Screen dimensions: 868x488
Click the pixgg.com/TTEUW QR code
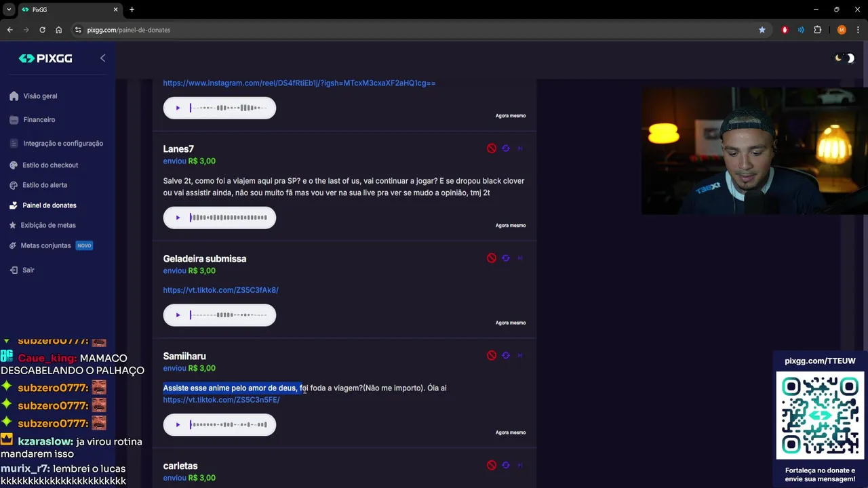click(820, 415)
